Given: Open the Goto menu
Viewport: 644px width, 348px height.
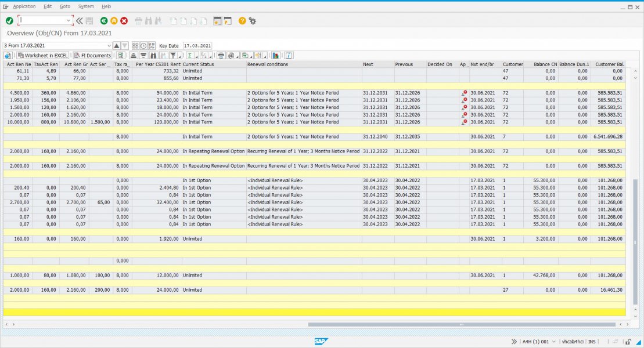Looking at the screenshot, I should tap(64, 6).
